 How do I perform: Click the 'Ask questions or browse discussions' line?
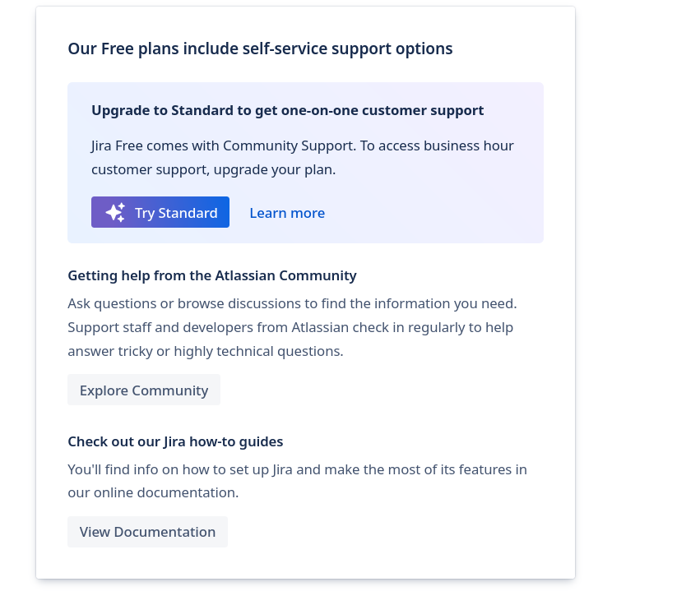tap(292, 303)
